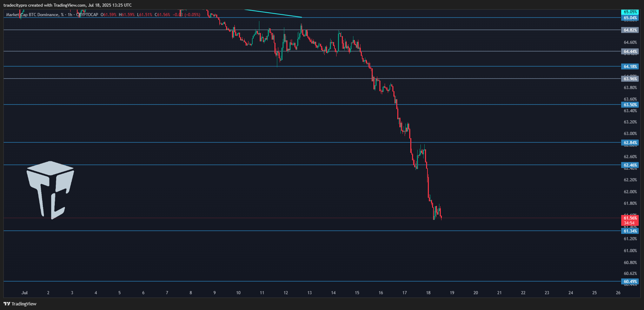Click the 63.80% price axis tick

click(x=630, y=88)
